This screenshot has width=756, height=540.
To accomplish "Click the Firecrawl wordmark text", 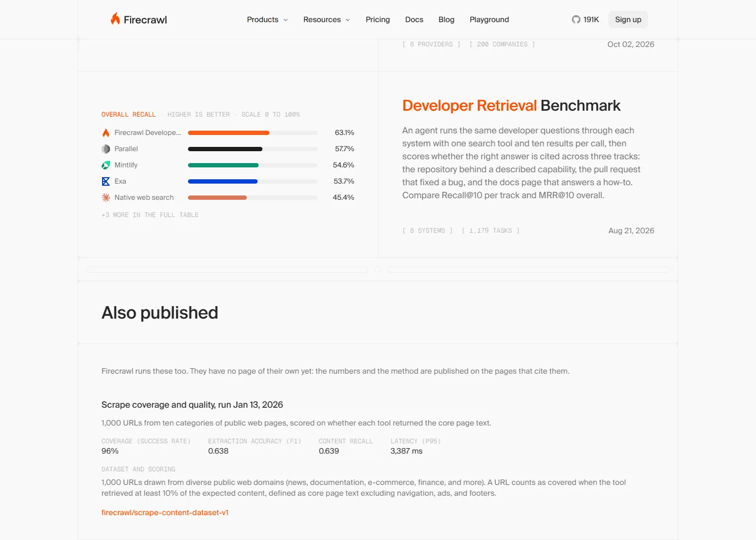I will point(145,20).
